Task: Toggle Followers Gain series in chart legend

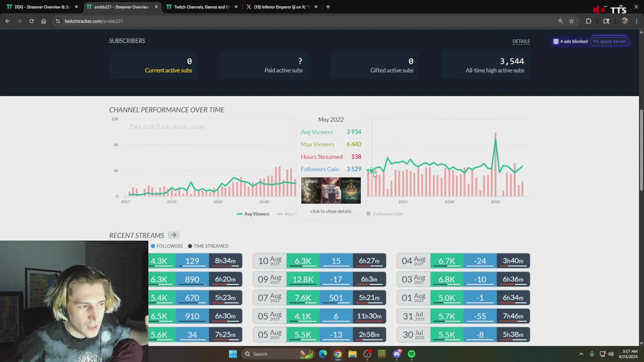Action: [x=384, y=214]
